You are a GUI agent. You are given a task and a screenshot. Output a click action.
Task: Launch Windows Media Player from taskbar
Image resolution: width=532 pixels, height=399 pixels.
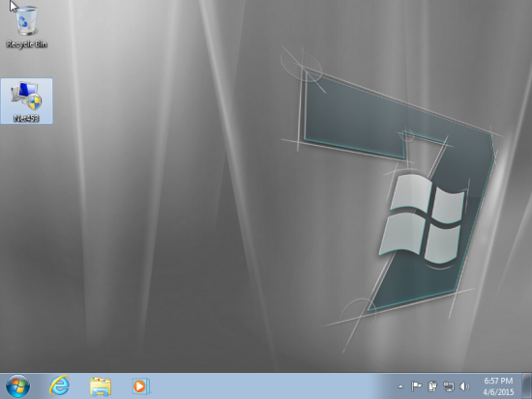(141, 386)
